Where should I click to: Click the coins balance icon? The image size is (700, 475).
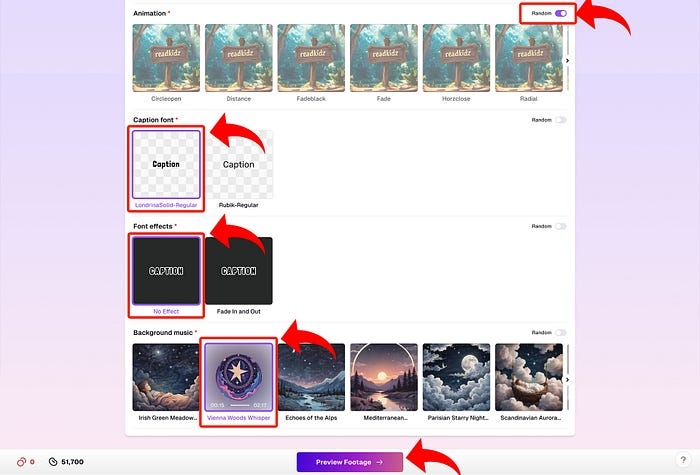(21, 462)
